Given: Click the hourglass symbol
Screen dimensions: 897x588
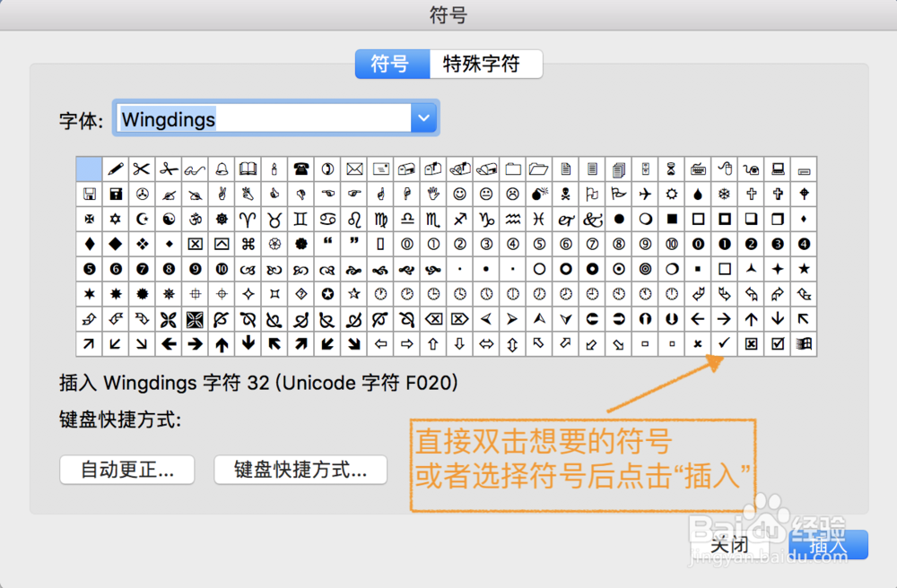Looking at the screenshot, I should coord(669,168).
